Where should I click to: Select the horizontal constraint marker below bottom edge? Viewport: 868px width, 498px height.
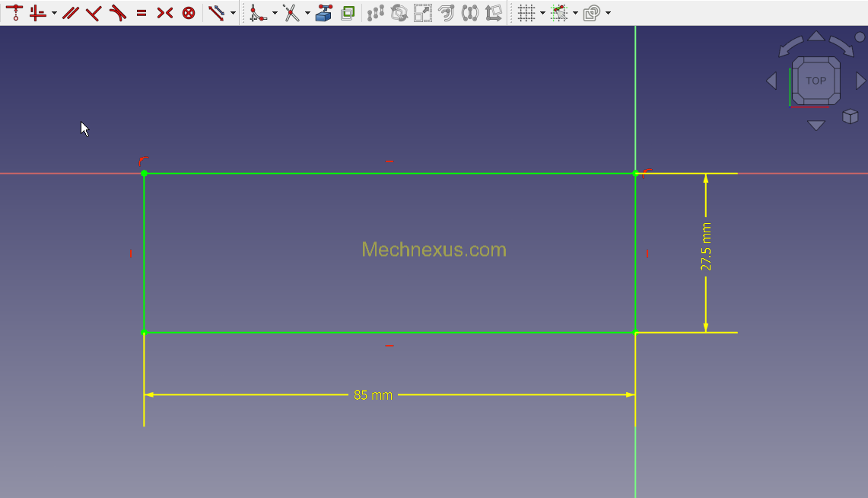point(389,346)
